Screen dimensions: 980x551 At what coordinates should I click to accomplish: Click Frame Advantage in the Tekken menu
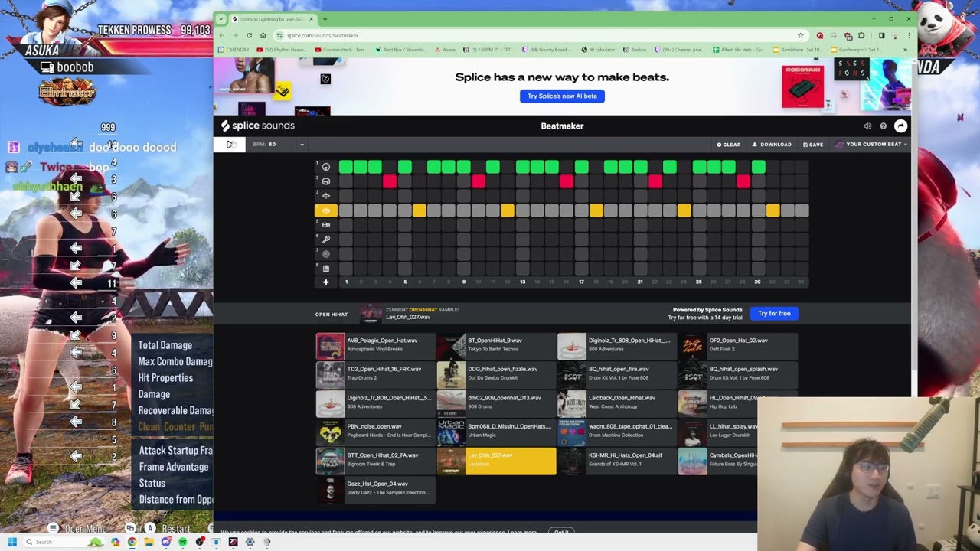point(174,467)
